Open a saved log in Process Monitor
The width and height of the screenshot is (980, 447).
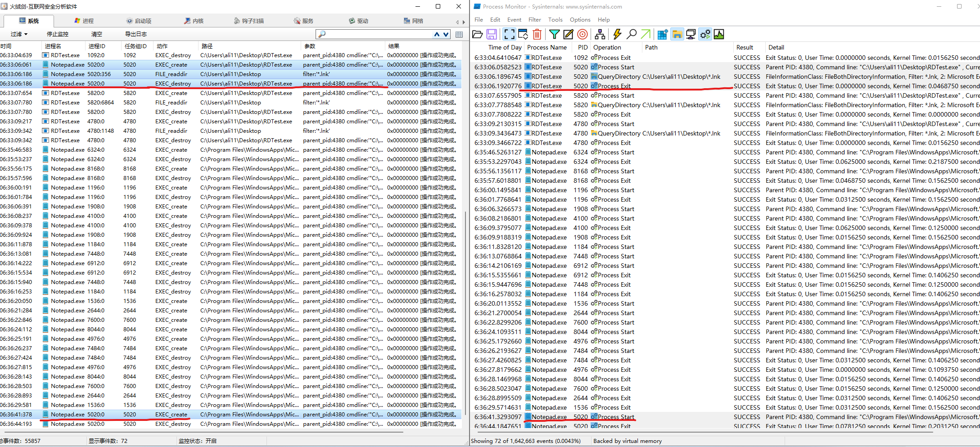478,34
